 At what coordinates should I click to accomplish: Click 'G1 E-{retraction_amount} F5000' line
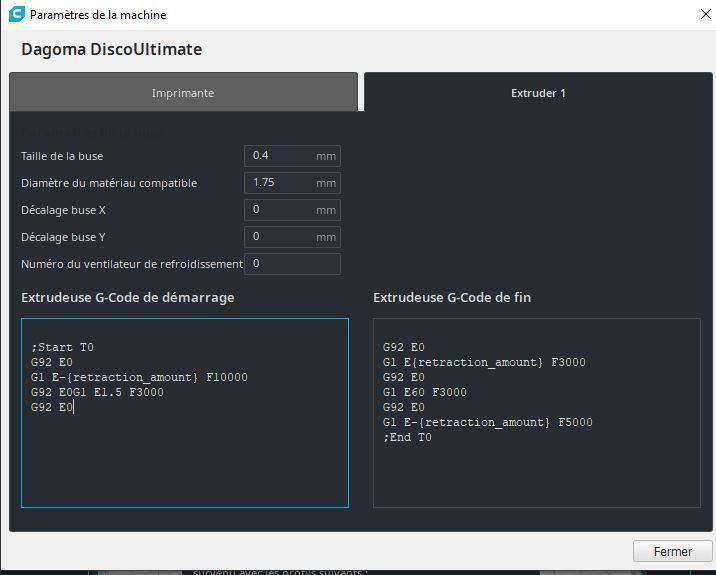tap(488, 422)
